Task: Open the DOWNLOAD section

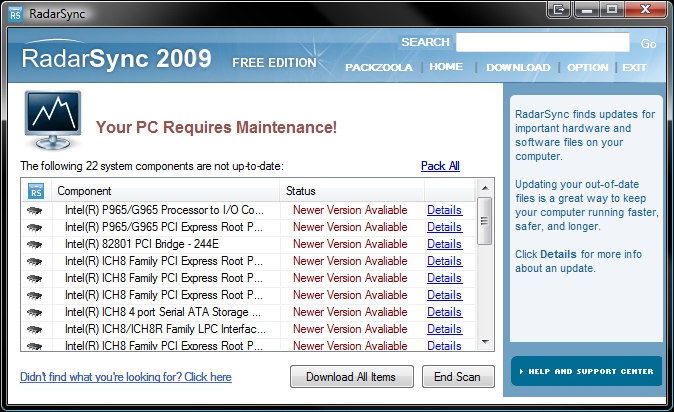Action: click(x=518, y=68)
